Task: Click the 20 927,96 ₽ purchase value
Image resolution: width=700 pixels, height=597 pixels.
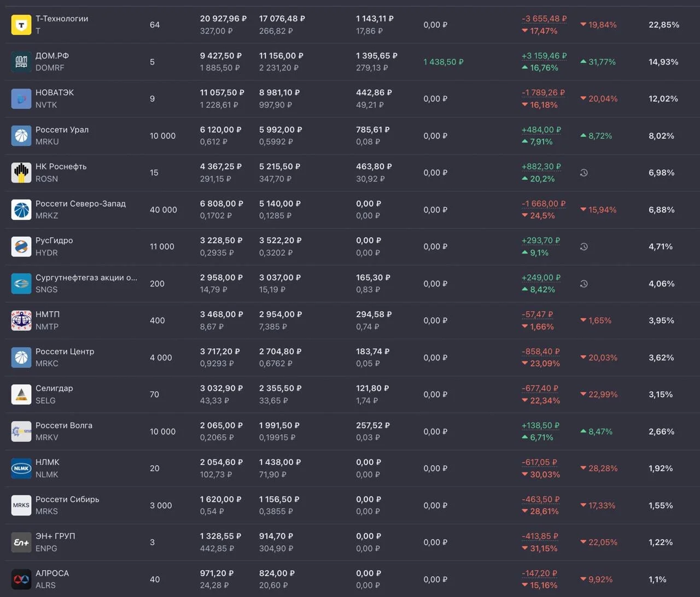Action: tap(223, 19)
